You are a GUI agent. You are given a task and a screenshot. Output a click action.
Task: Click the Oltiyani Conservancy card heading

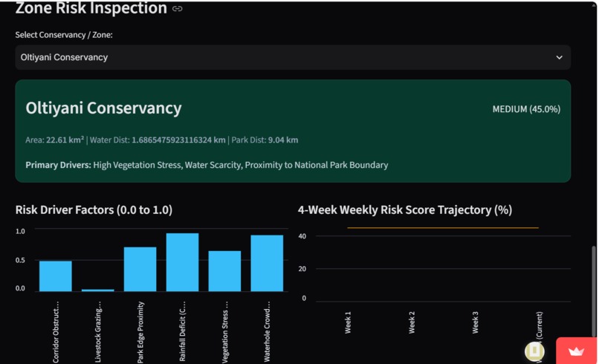[x=103, y=108]
